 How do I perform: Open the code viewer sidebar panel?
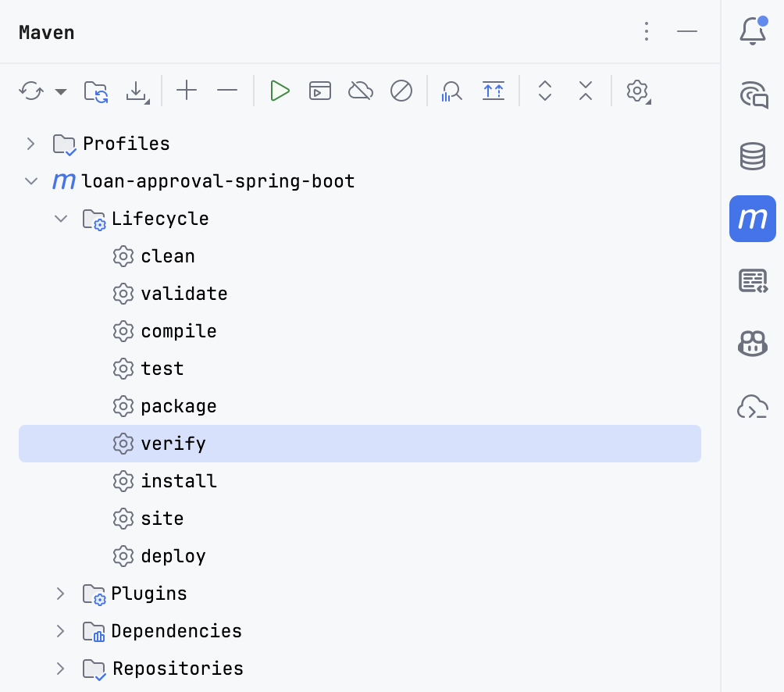753,281
